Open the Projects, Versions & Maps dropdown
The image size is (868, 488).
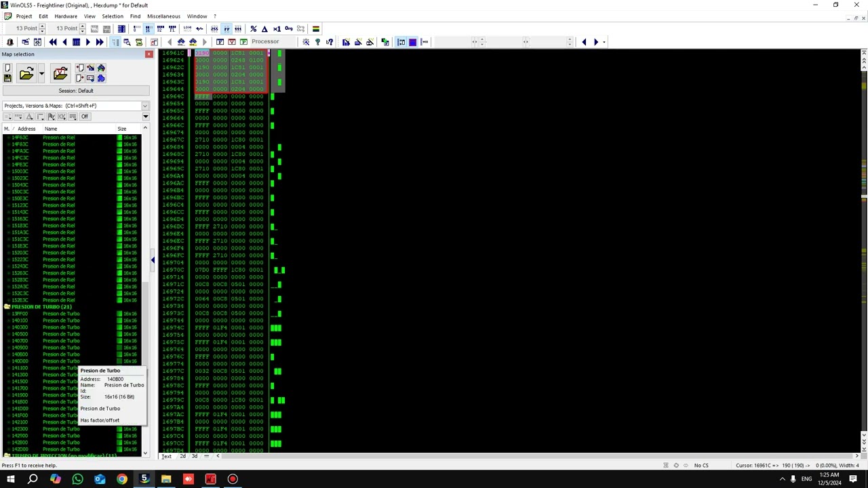(x=144, y=106)
